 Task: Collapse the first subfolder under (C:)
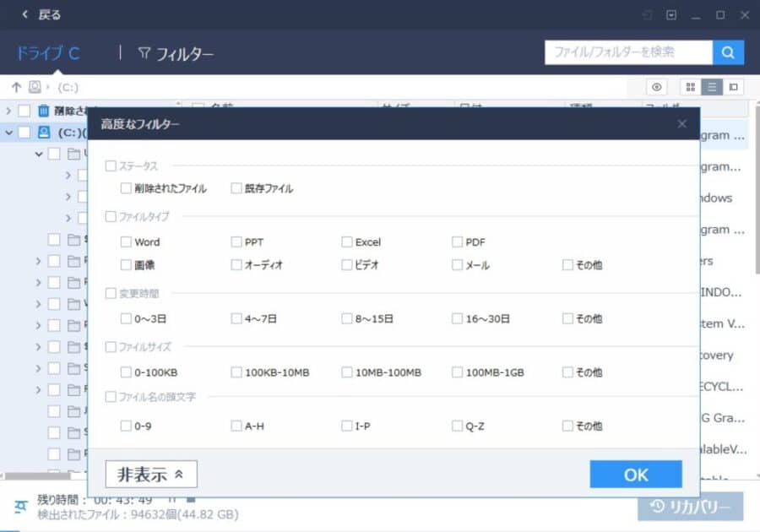(x=39, y=154)
